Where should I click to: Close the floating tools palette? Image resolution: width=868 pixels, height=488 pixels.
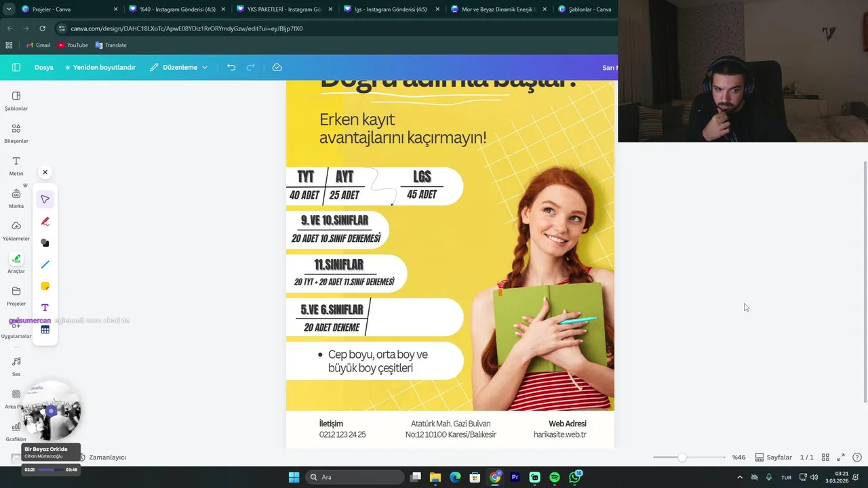coord(45,172)
